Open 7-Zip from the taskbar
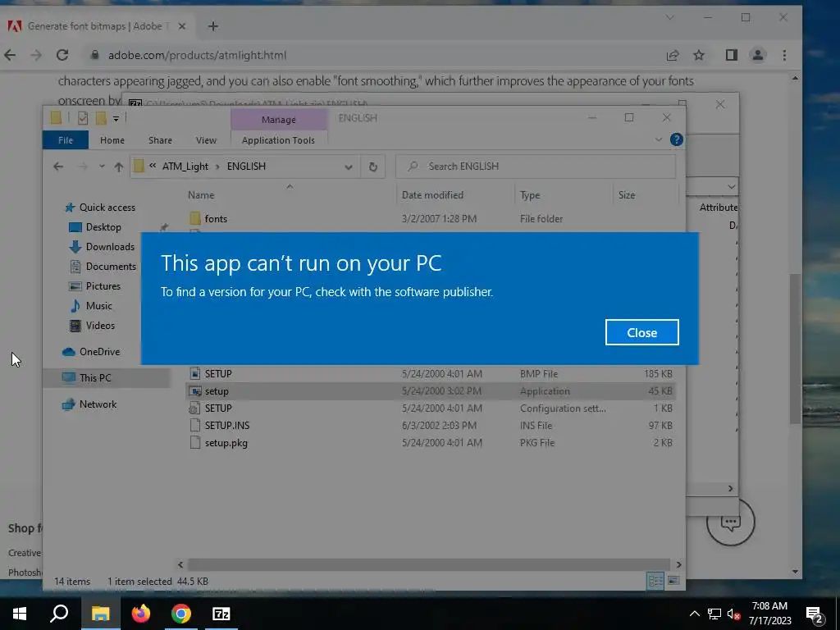The width and height of the screenshot is (840, 630). click(x=221, y=614)
